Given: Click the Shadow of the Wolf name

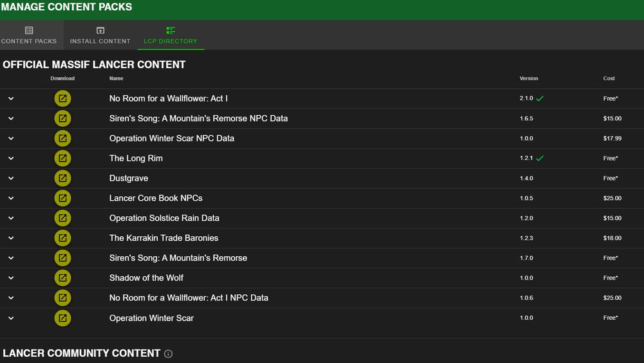Looking at the screenshot, I should [x=146, y=277].
